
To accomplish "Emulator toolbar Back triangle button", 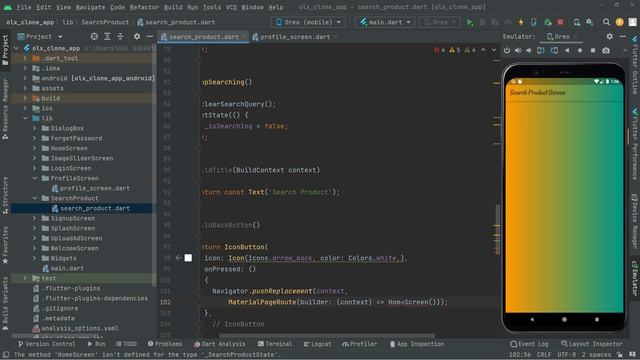I will [x=567, y=51].
